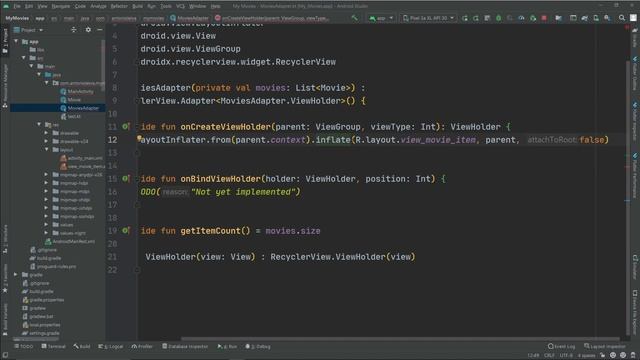
Task: Click the Make Project hammer icon
Action: point(354,18)
